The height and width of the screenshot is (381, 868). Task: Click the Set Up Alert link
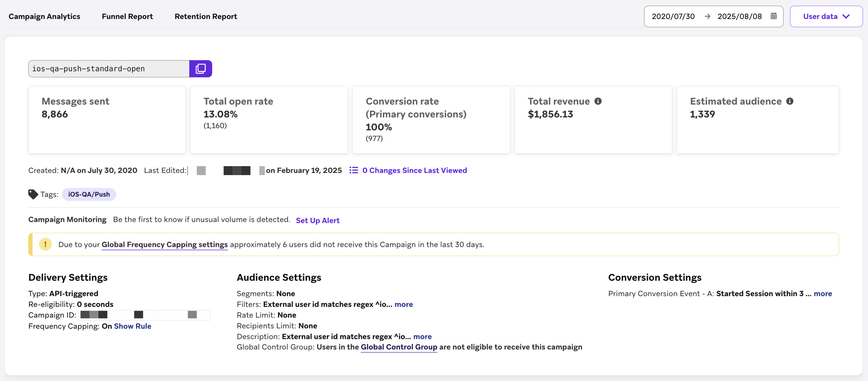tap(317, 221)
